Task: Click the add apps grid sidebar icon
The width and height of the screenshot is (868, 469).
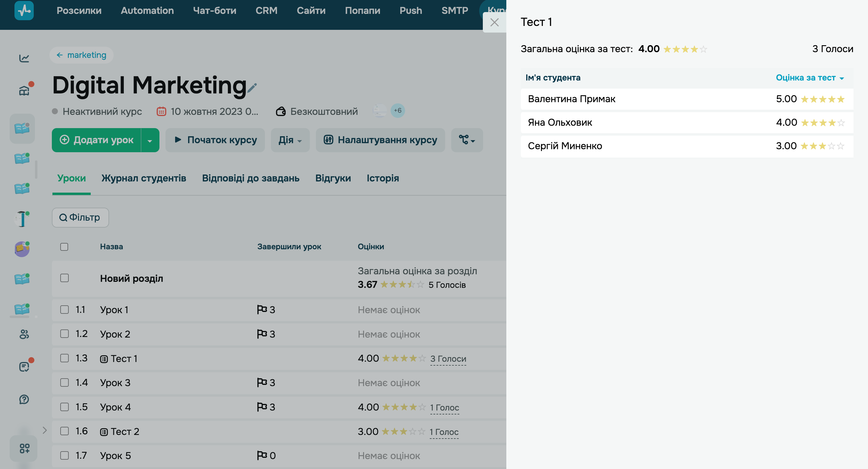Action: [x=24, y=449]
